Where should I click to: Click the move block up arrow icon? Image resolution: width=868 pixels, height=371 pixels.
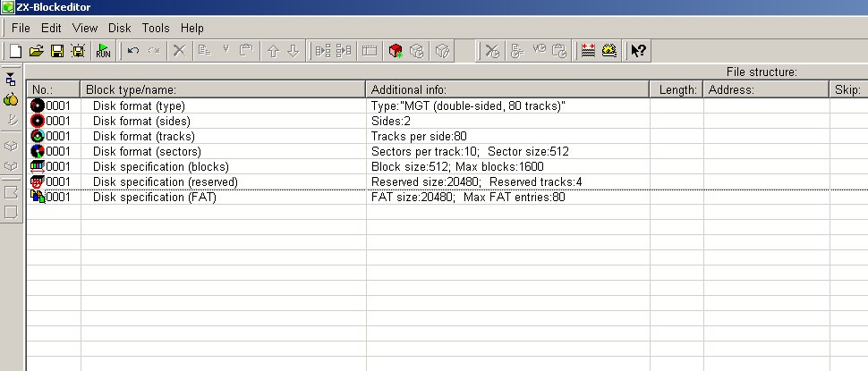273,52
